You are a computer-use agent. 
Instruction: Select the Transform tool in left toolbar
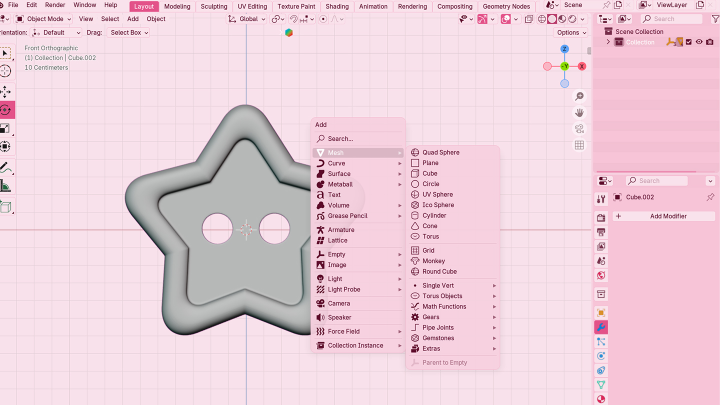(6, 146)
